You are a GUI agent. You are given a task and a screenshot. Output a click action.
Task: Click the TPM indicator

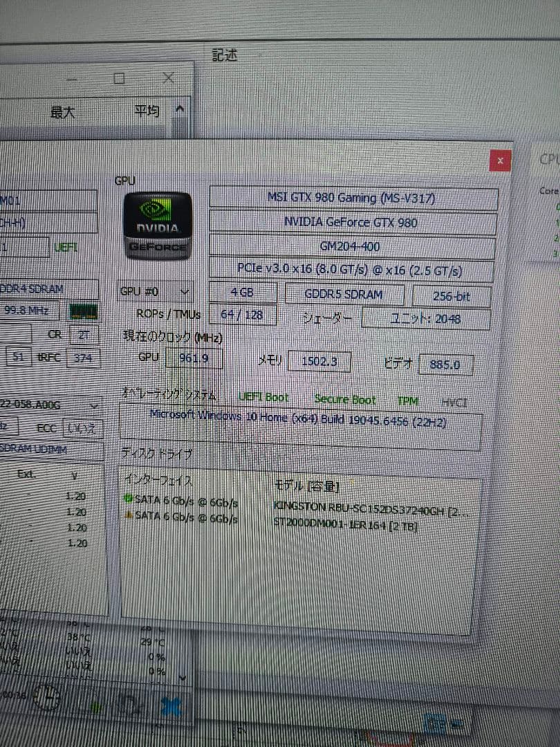tap(408, 401)
